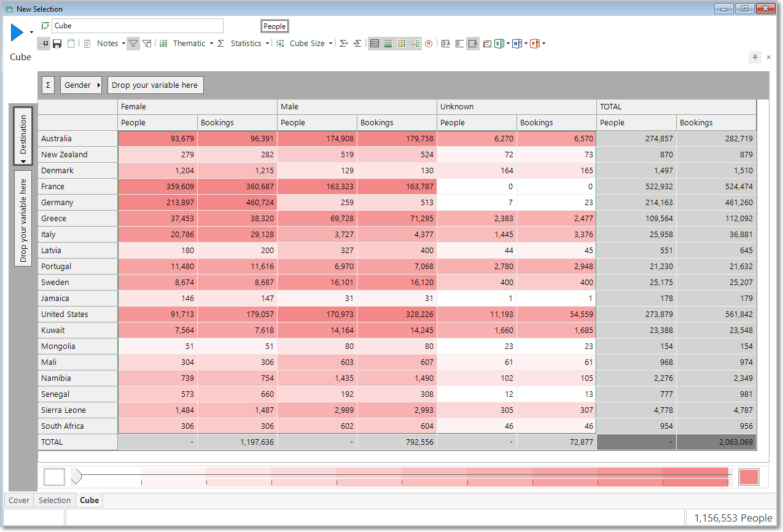Export cube to Word icon
Viewport: 783px width, 532px height.
(517, 44)
